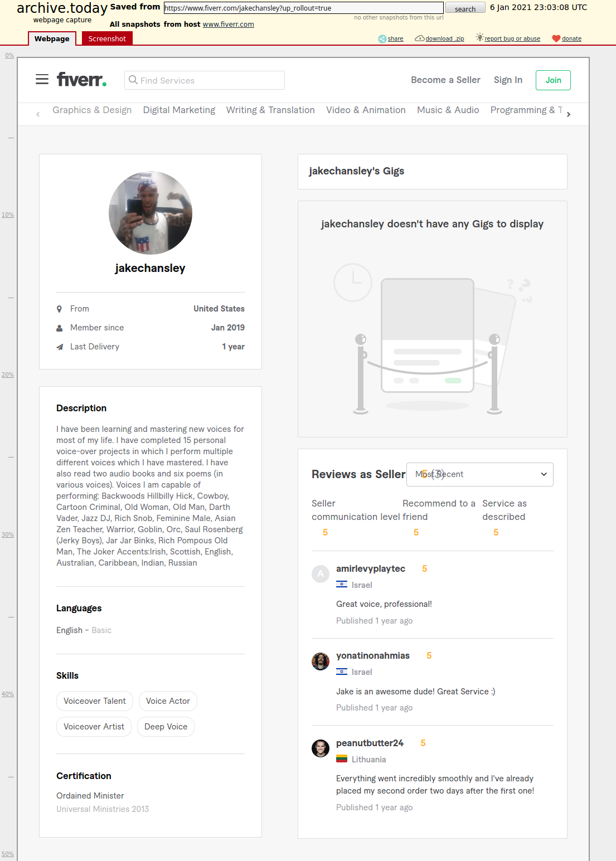Click the location pin icon beside From
The image size is (616, 861).
coord(59,309)
